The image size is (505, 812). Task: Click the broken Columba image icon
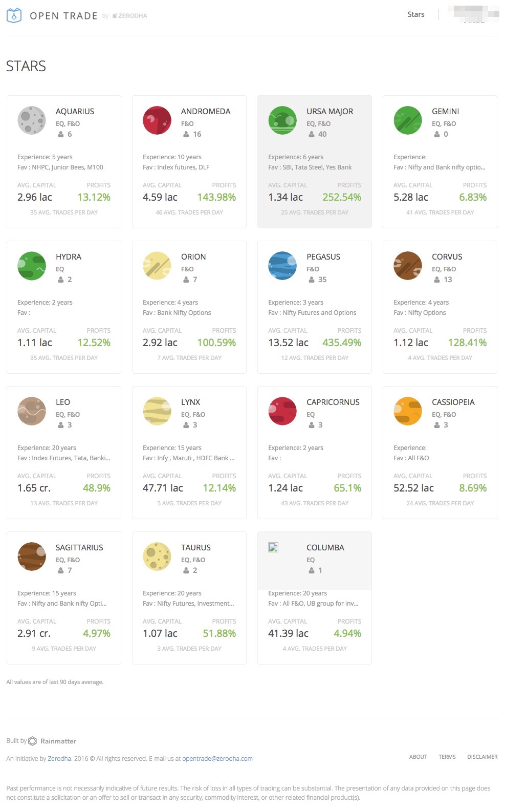coord(273,547)
